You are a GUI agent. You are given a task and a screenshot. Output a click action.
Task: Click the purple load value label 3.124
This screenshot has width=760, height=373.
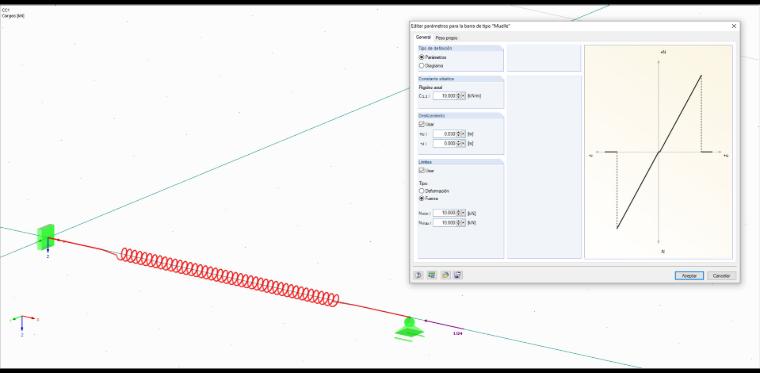click(x=458, y=333)
